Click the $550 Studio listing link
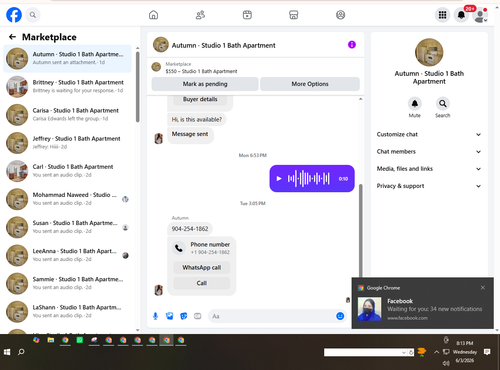 (x=201, y=71)
